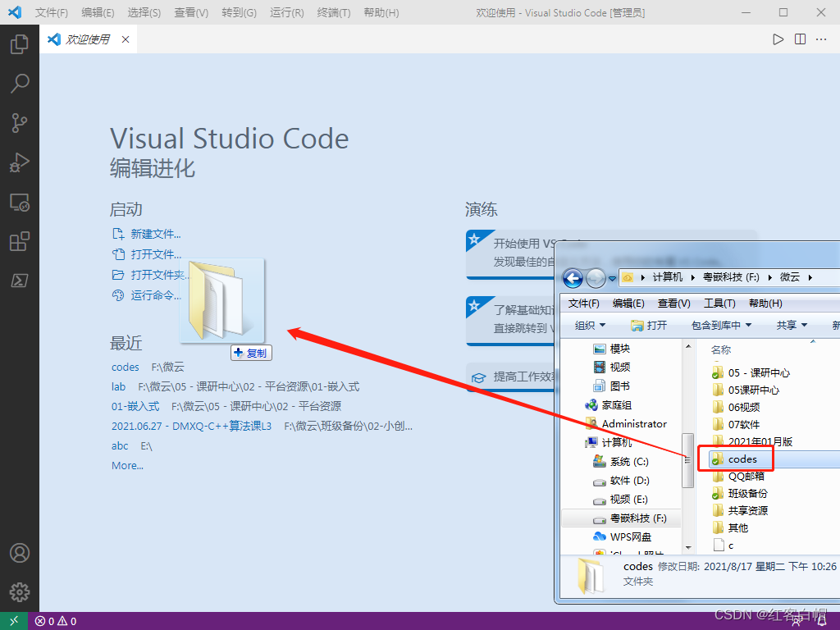Open Source Control view in activity bar
Screen dimensions: 840x630
point(20,123)
